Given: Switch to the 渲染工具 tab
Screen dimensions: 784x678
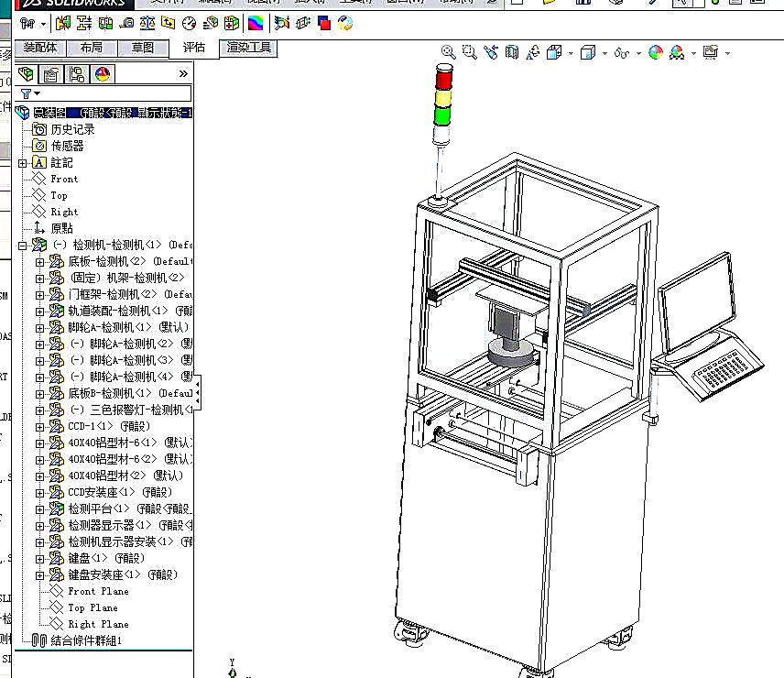Looking at the screenshot, I should [248, 48].
